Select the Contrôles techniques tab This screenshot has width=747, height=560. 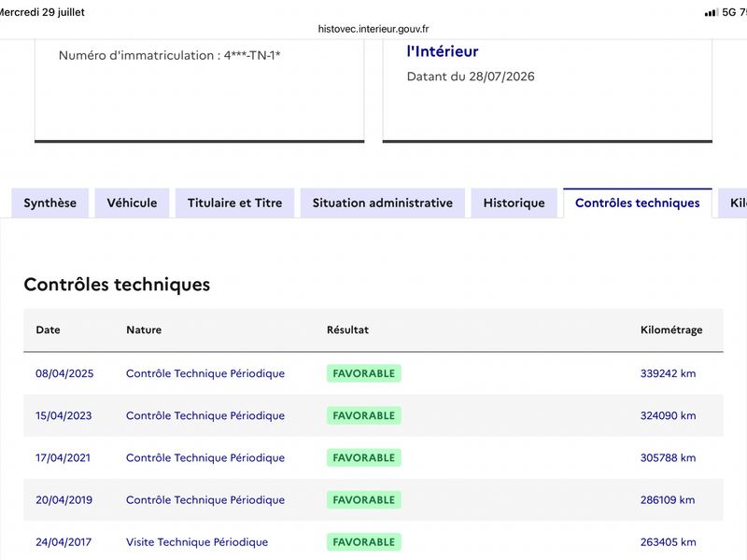pos(638,203)
